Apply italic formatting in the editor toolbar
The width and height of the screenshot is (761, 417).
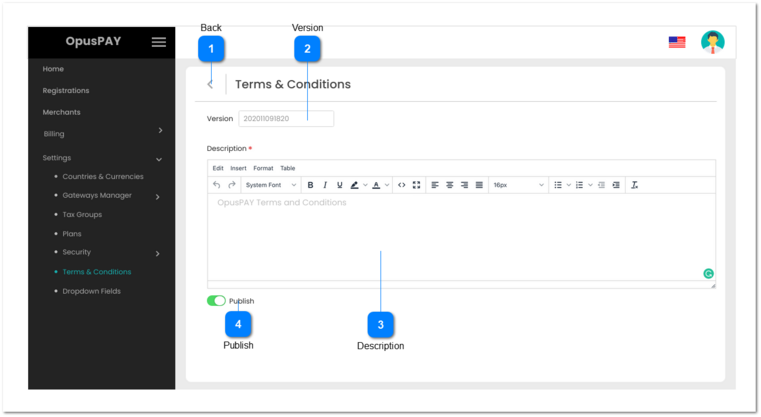pos(325,185)
